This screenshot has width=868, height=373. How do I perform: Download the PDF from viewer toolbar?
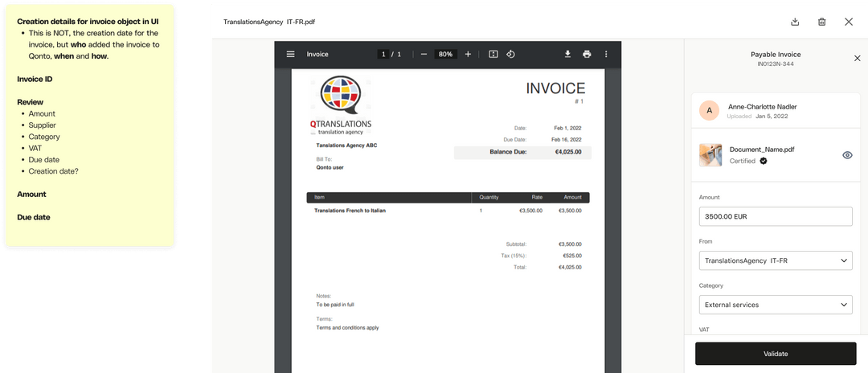[x=567, y=54]
